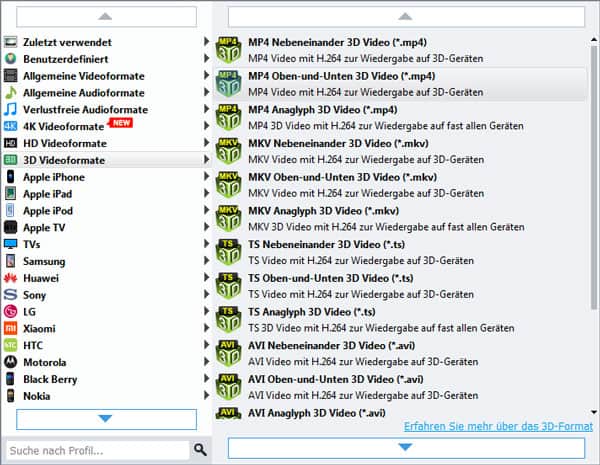600x465 pixels.
Task: Click the Verlustfreie Audioformate music icon
Action: tap(10, 109)
